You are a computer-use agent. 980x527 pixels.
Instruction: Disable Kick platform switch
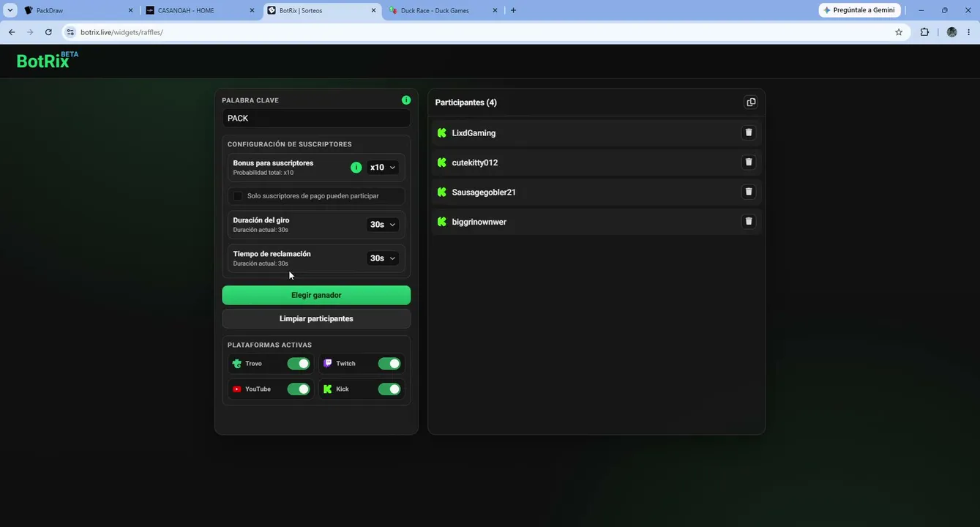(x=389, y=389)
